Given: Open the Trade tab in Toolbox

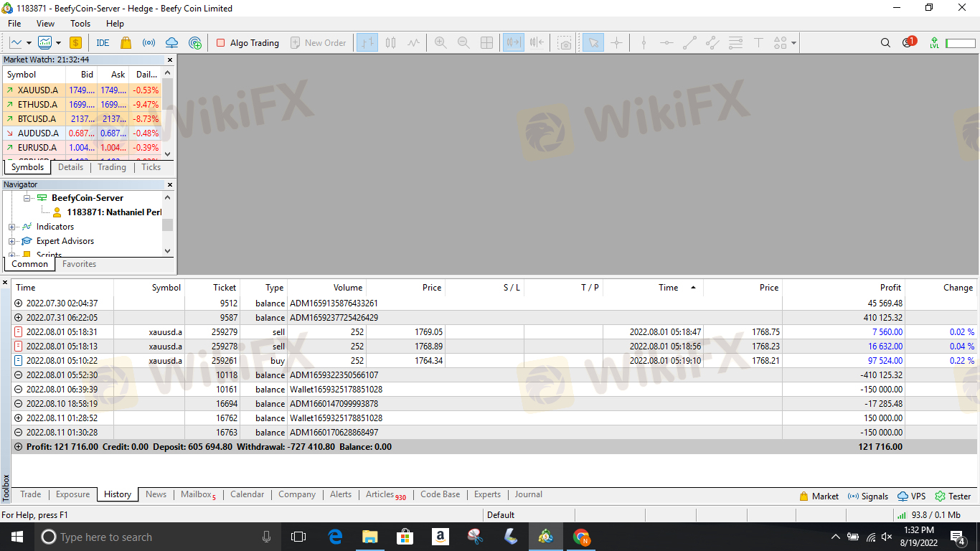Looking at the screenshot, I should click(x=30, y=494).
